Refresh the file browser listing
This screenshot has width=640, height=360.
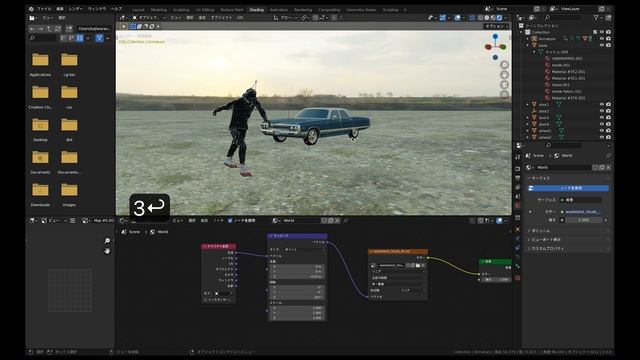point(58,29)
